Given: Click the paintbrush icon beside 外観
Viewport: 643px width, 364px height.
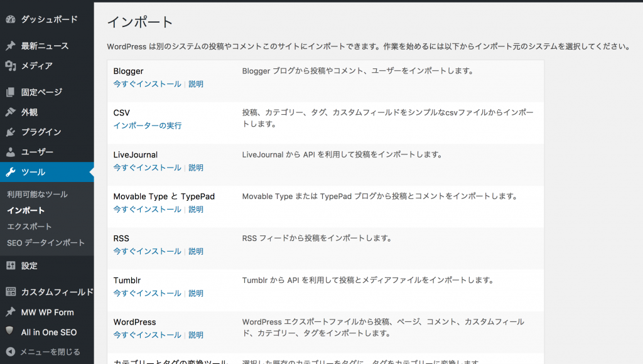Looking at the screenshot, I should point(11,112).
